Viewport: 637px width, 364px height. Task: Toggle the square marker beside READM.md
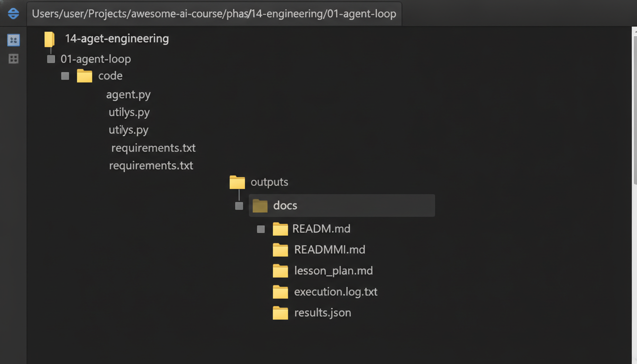tap(261, 229)
